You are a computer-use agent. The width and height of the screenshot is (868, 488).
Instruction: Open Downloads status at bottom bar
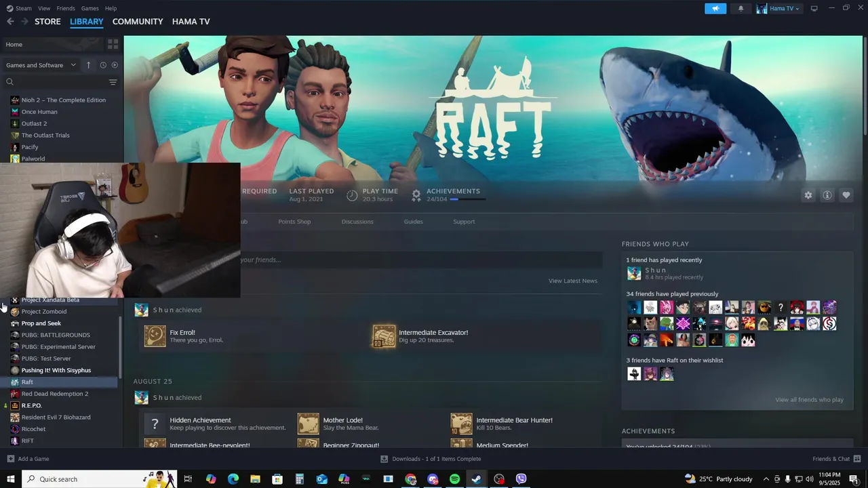click(x=431, y=459)
